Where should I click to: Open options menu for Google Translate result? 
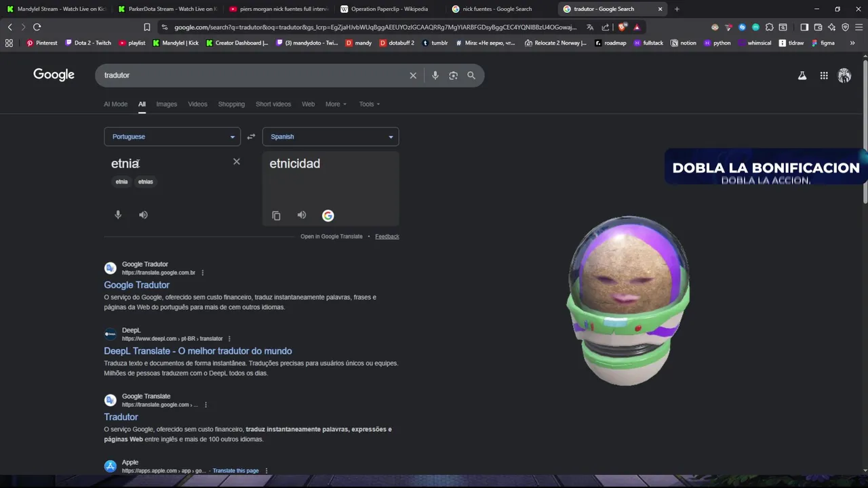(x=205, y=405)
